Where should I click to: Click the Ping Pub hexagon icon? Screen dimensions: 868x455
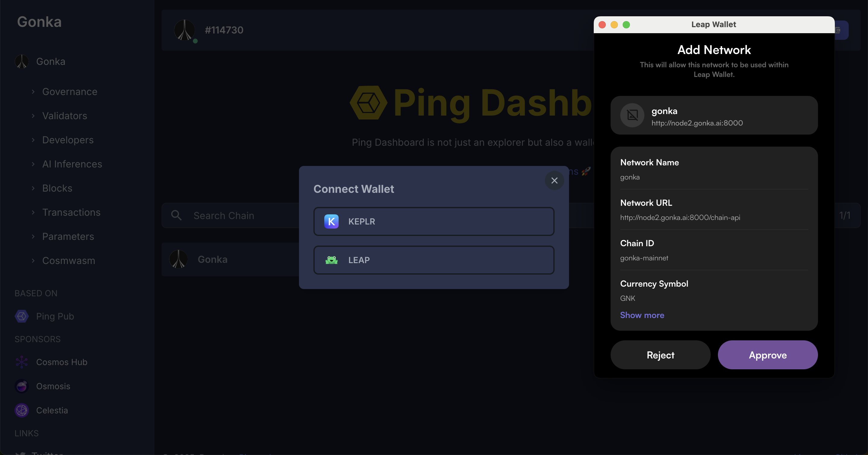pos(22,316)
